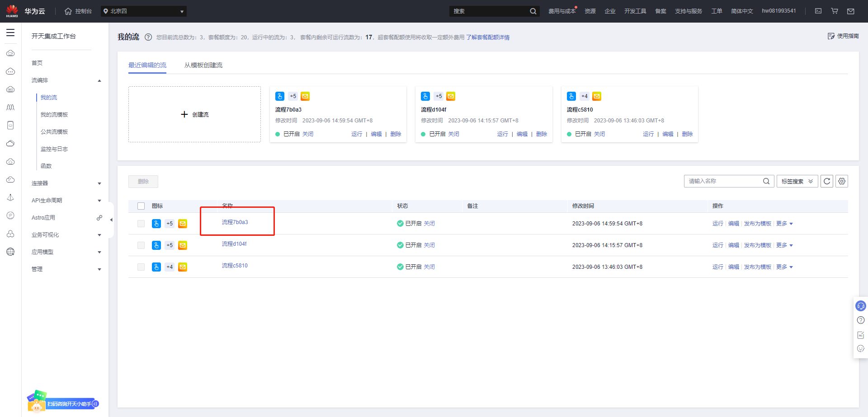Click the floating help question icon
Screen dimensions: 868x417
click(861, 320)
